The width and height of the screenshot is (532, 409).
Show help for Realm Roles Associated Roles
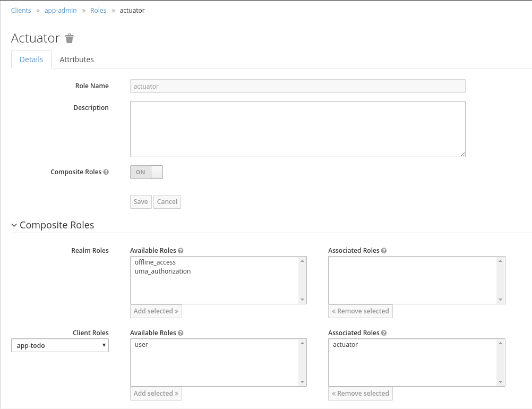[x=384, y=251]
